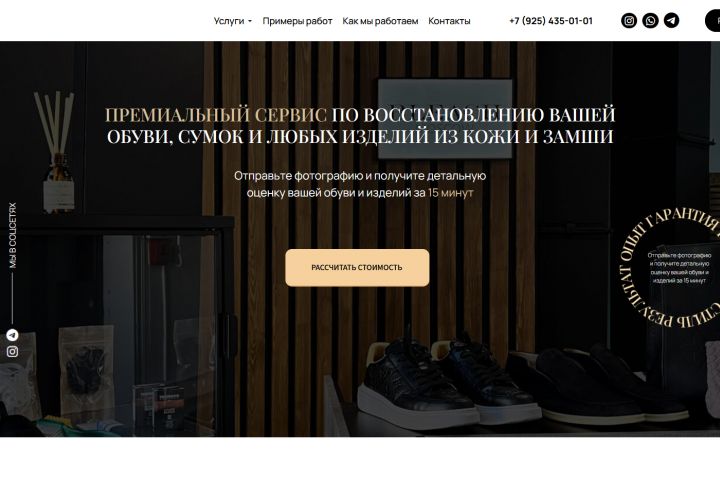Click Instagram icon in left sidebar

coord(12,352)
